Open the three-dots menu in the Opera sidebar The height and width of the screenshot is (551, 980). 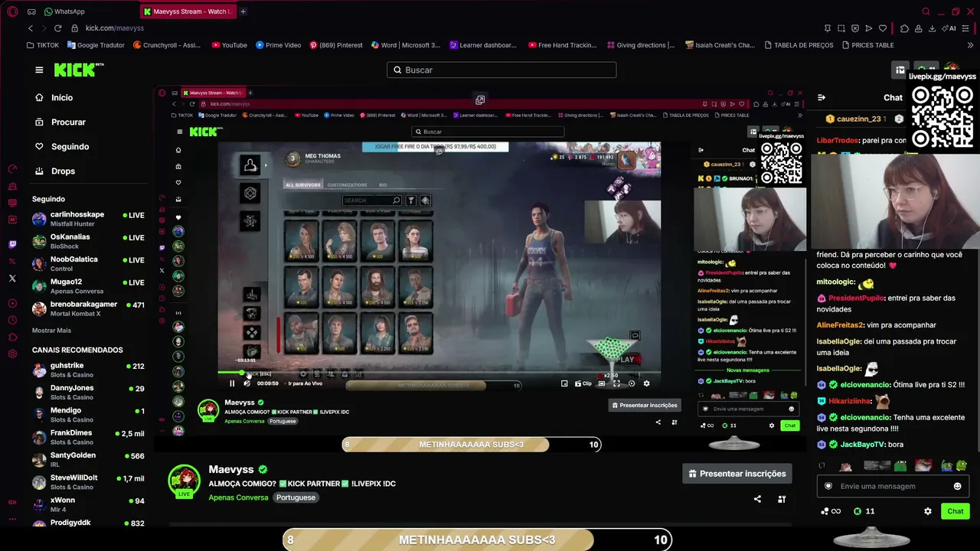pyautogui.click(x=12, y=518)
